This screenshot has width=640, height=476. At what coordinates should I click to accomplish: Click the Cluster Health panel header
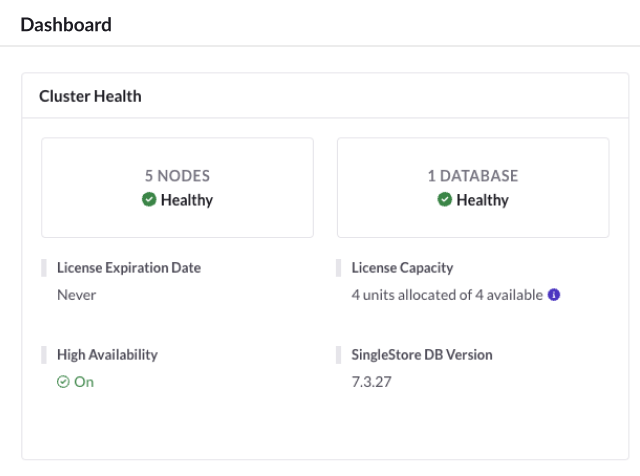pos(325,96)
